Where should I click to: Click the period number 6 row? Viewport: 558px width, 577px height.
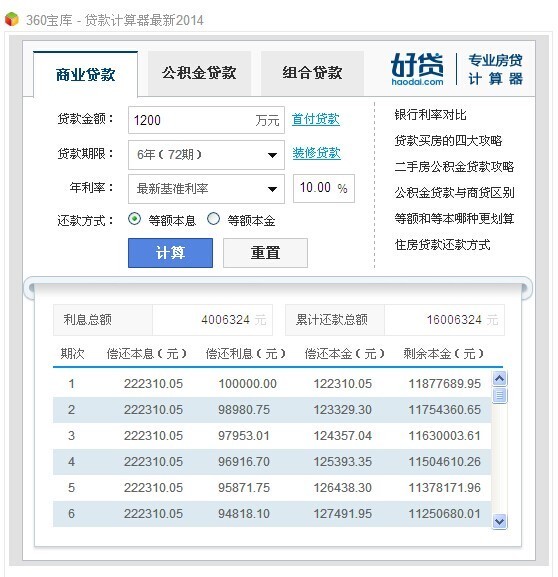click(x=272, y=513)
